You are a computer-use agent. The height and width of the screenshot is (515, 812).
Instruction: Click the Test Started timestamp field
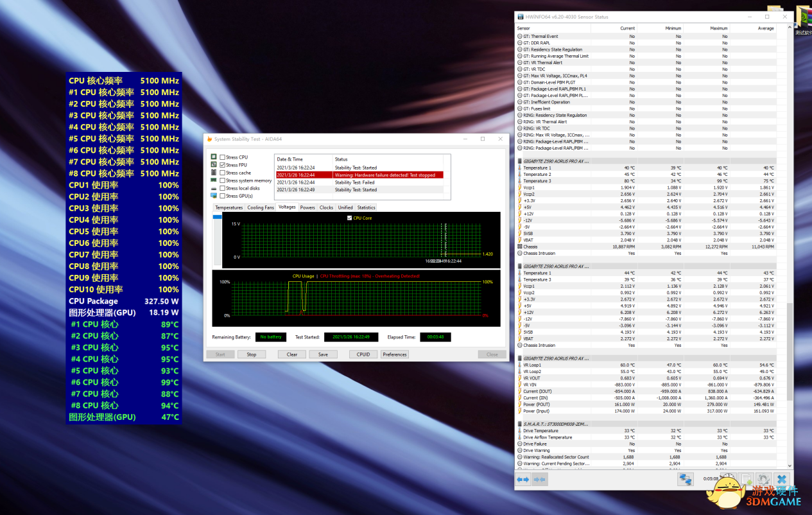[351, 336]
